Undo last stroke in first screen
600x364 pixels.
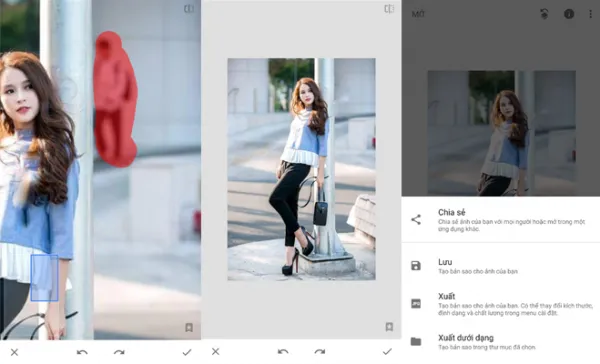click(x=82, y=352)
